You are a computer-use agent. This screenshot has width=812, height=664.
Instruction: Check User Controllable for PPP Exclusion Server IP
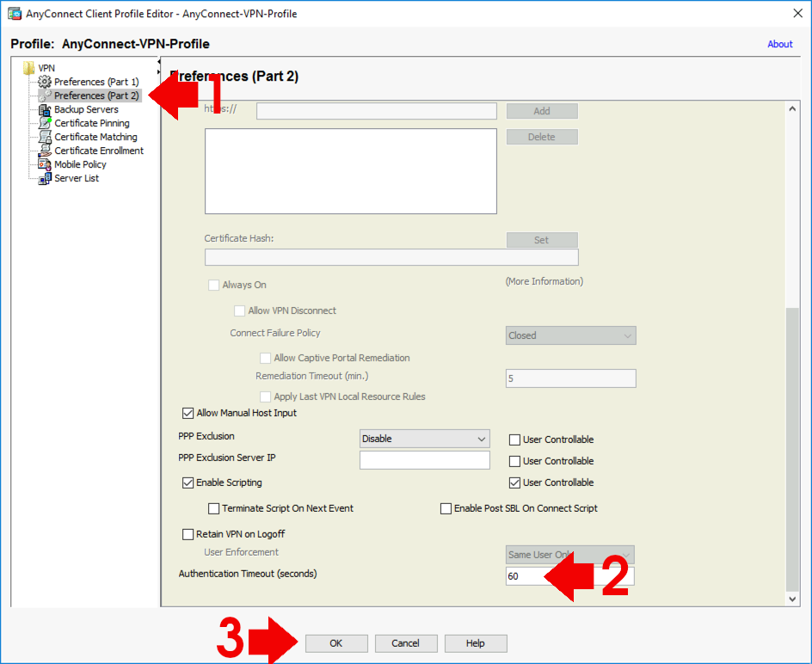pyautogui.click(x=514, y=461)
